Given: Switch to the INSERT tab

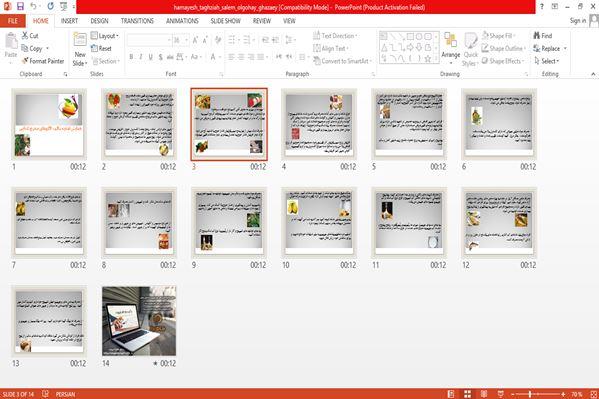Looking at the screenshot, I should click(x=69, y=21).
